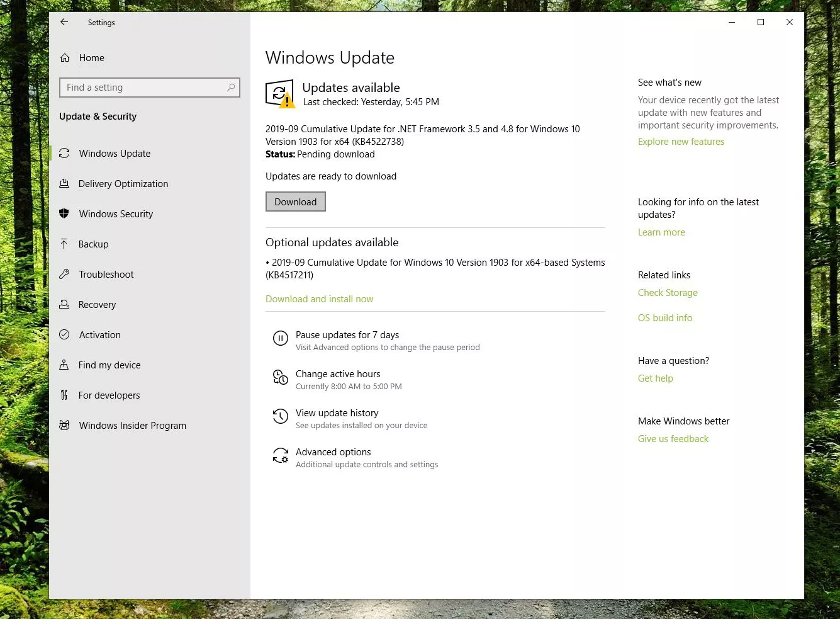Image resolution: width=840 pixels, height=619 pixels.
Task: Select the Windows Security shield icon
Action: (x=65, y=213)
